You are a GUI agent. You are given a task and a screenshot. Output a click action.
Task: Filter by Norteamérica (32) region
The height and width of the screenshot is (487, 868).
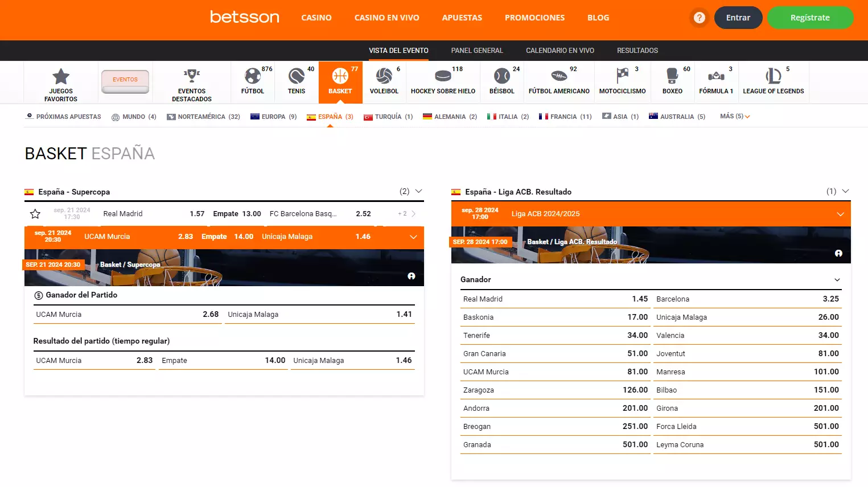203,117
